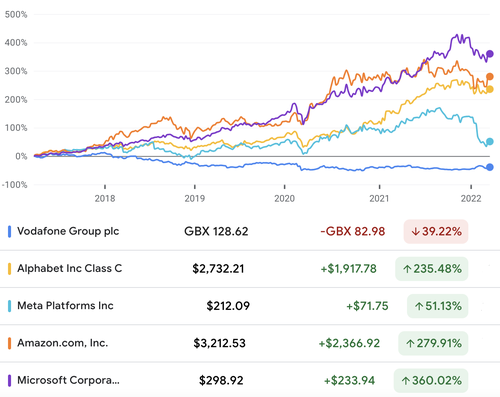Viewport: 500px width, 397px height.
Task: Click the 2018 x-axis label
Action: (105, 199)
